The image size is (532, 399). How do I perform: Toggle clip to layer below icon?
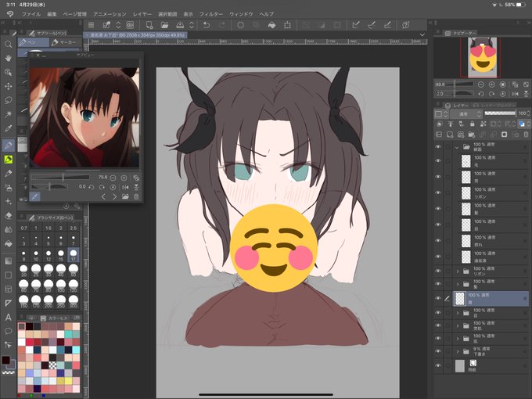coord(439,124)
